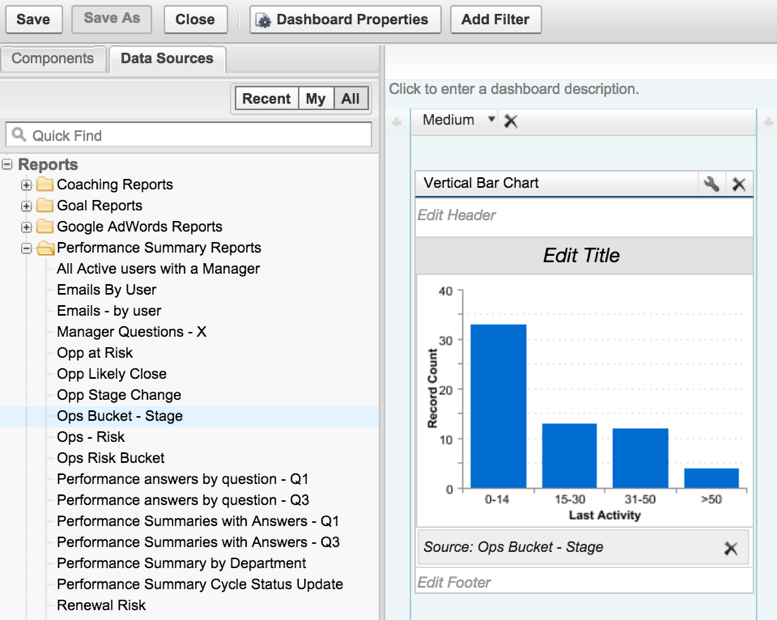Open the Medium column width dropdown
Image resolution: width=777 pixels, height=620 pixels.
click(491, 120)
